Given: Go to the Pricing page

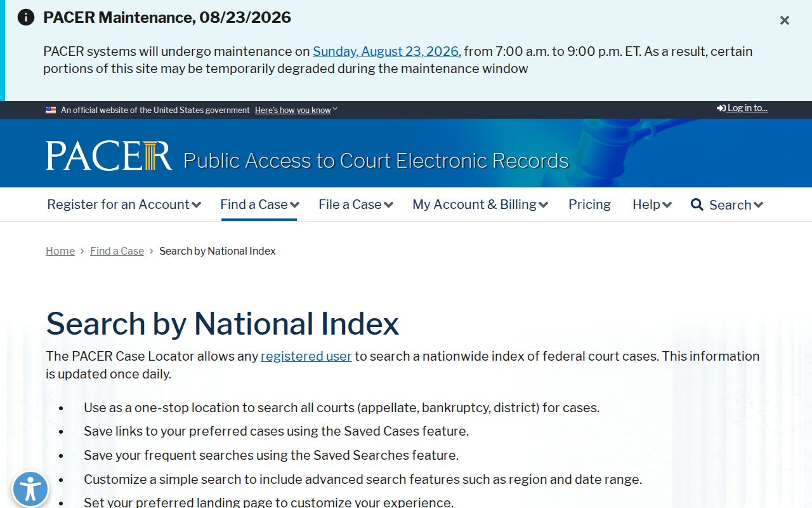Looking at the screenshot, I should click(x=589, y=204).
